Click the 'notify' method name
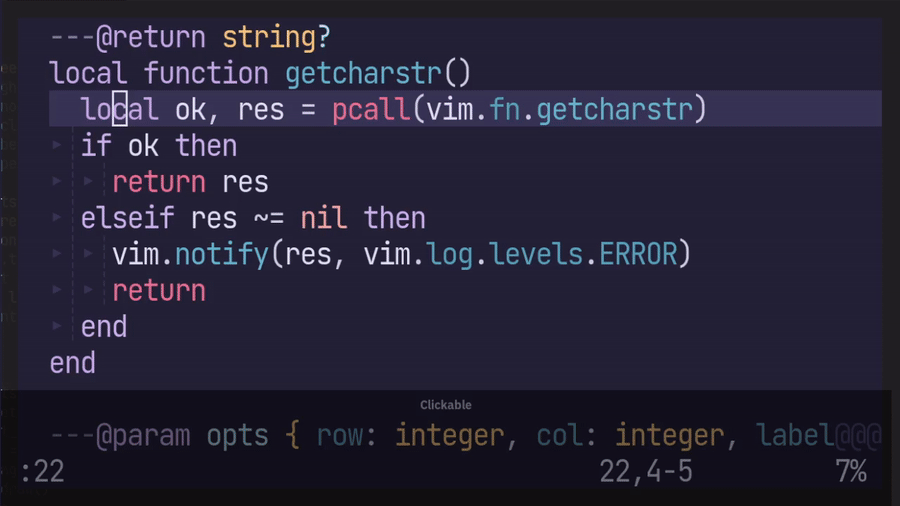The width and height of the screenshot is (900, 506). click(222, 254)
